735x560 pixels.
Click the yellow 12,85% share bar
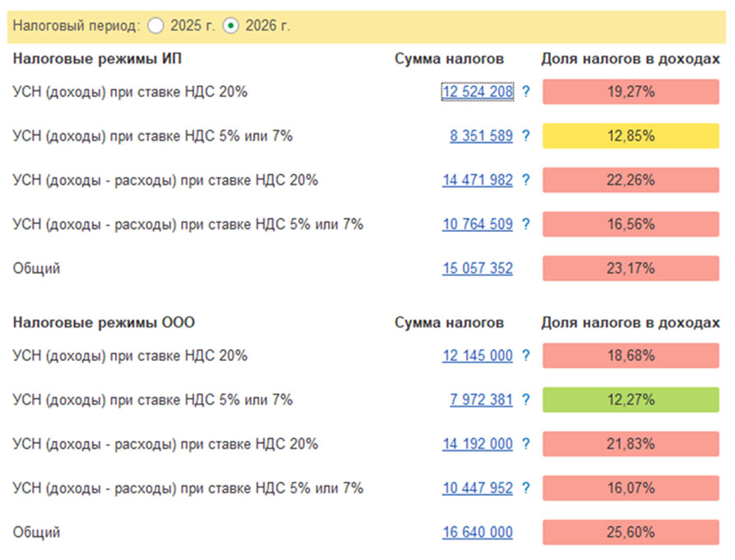click(631, 137)
